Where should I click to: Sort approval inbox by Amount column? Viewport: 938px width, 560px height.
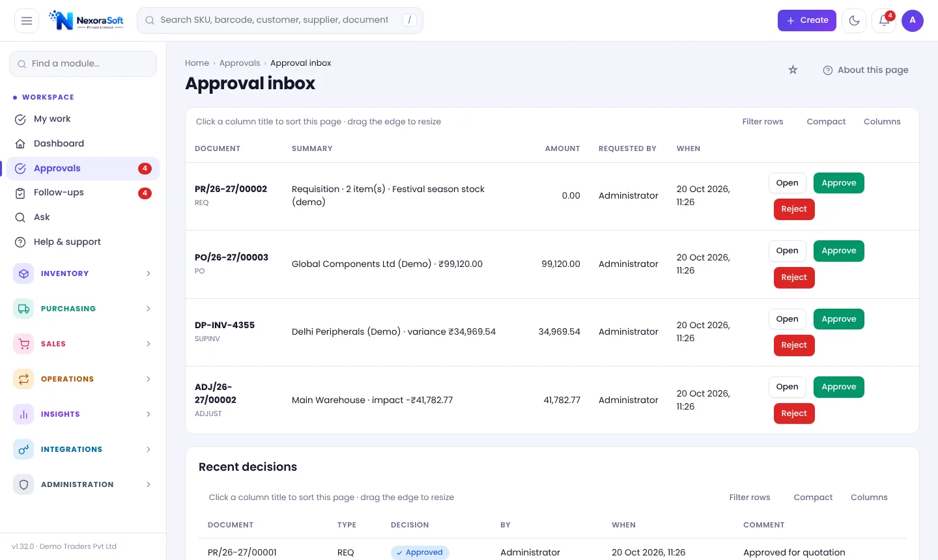(562, 149)
